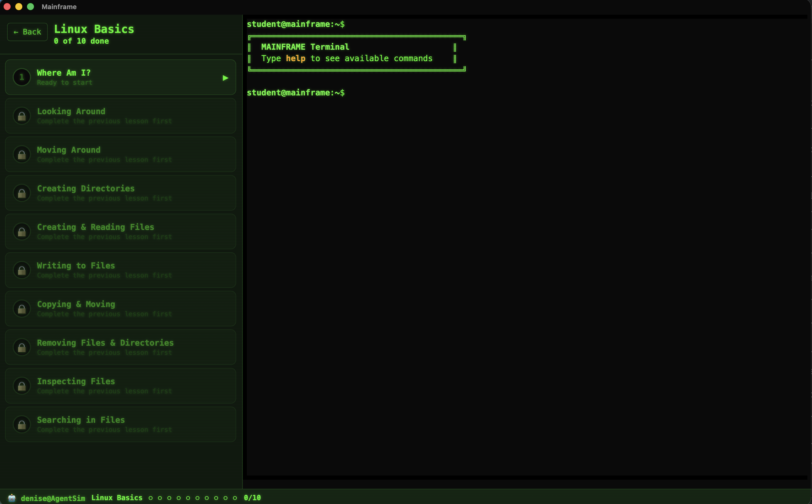Open the "Where Am I?" lesson title
The height and width of the screenshot is (504, 812).
[64, 73]
